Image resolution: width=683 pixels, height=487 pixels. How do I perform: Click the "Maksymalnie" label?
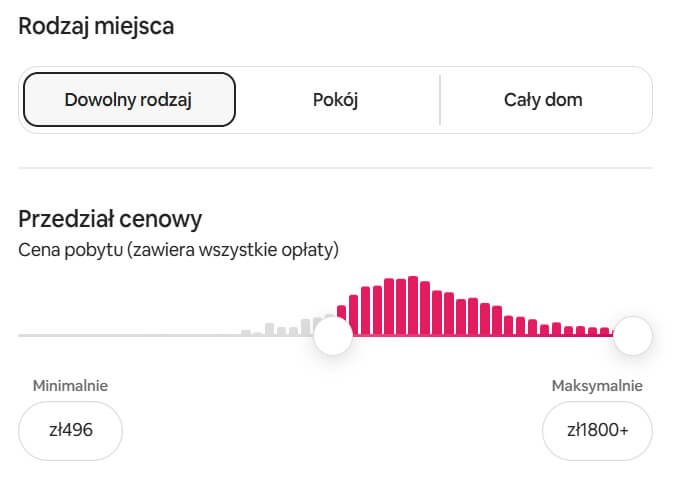(597, 386)
